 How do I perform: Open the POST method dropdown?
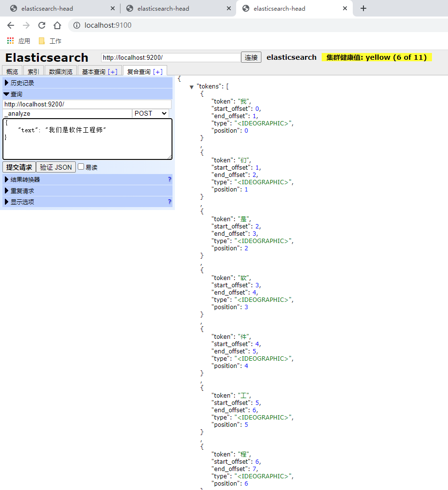tap(150, 113)
